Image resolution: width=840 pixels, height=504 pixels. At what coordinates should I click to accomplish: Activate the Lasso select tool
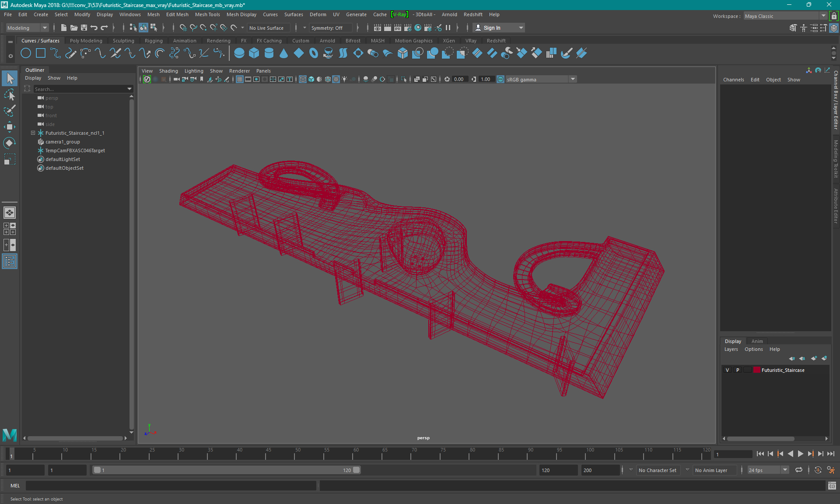9,94
